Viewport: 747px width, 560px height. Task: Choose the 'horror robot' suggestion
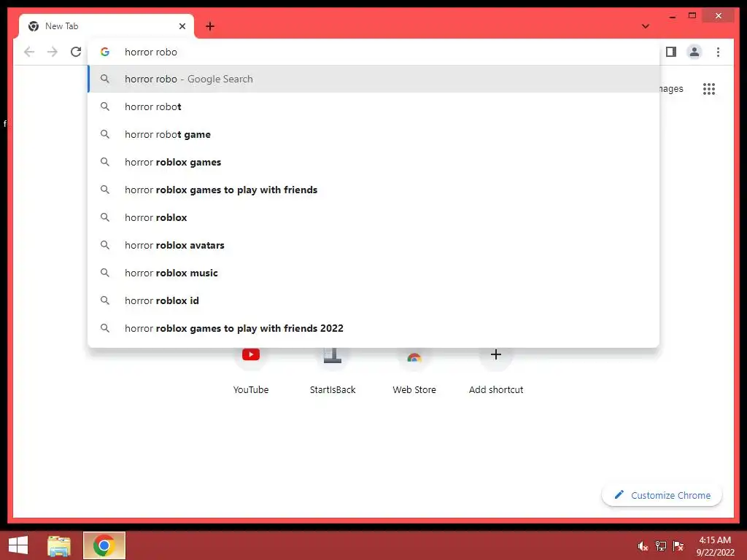point(373,106)
